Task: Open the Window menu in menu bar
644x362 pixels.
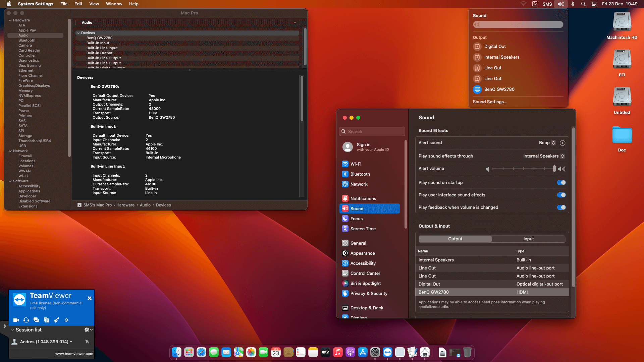Action: [114, 4]
